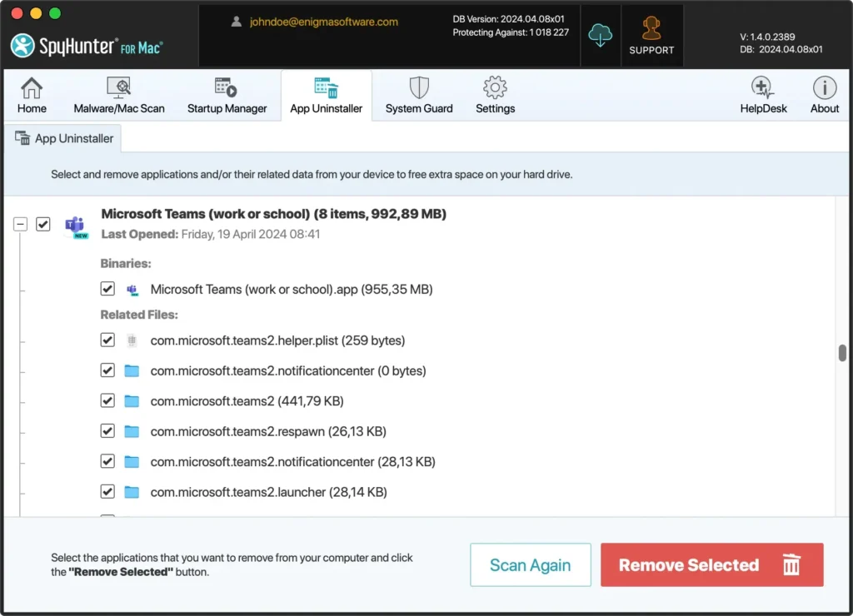
Task: Uncheck com.microsoft.teams2.launcher checkbox
Action: [107, 492]
